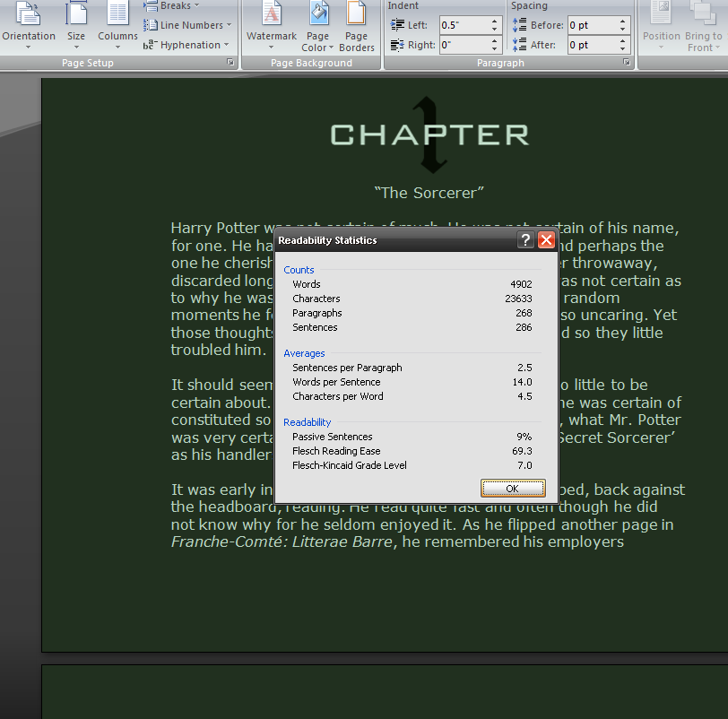Screen dimensions: 728x719
Task: Open the Columns layout menu
Action: pos(117,25)
